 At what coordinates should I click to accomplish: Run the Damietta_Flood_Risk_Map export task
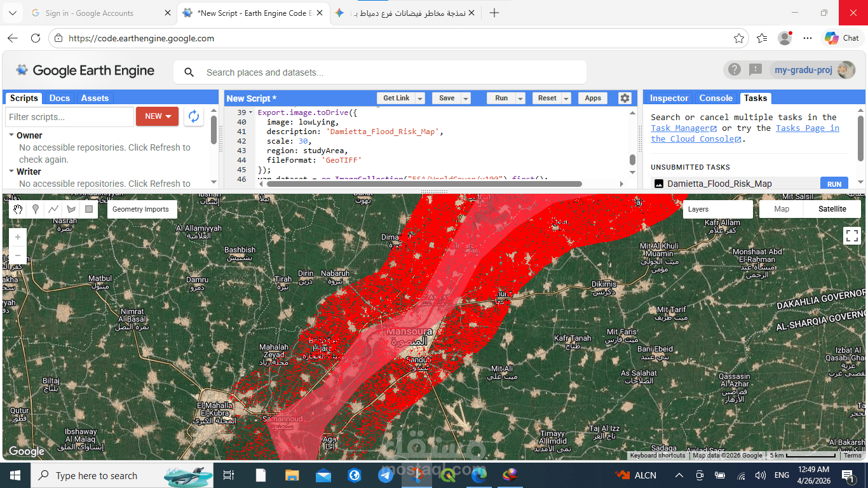[x=834, y=184]
